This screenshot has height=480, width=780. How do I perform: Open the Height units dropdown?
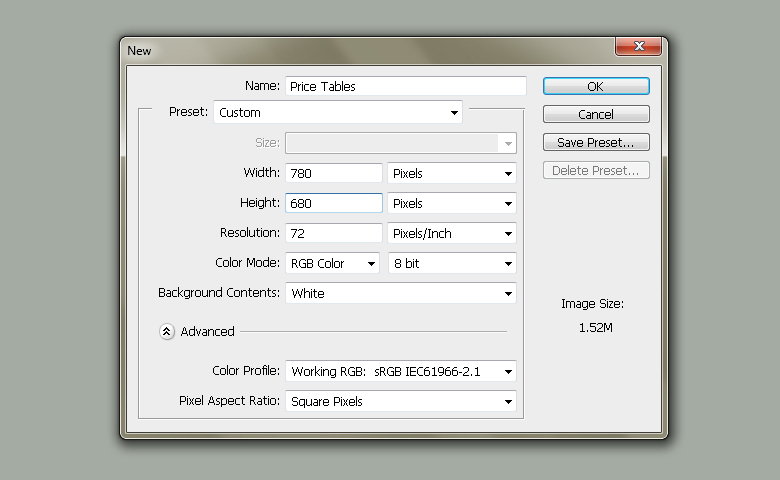(452, 204)
